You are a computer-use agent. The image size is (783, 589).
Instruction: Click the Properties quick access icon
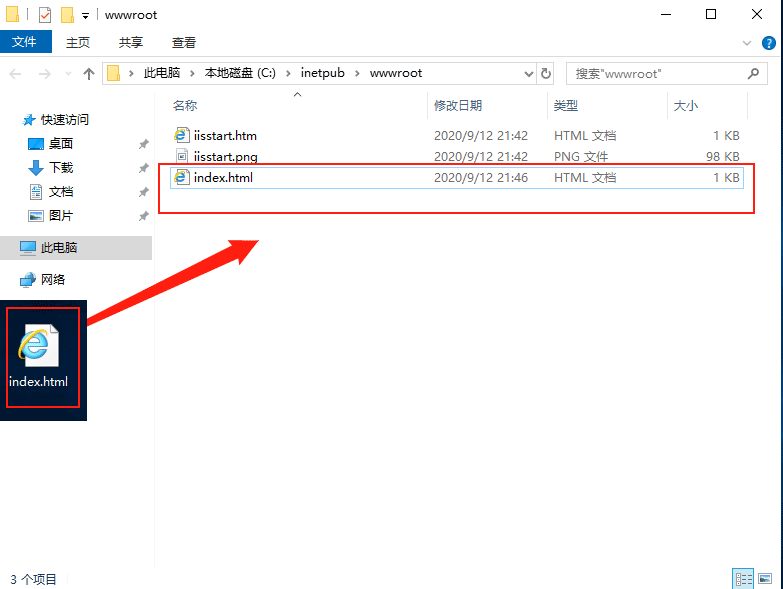click(45, 15)
